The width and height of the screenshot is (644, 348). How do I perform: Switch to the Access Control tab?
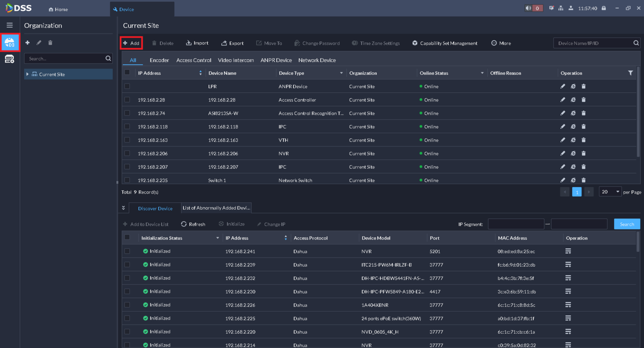tap(194, 60)
